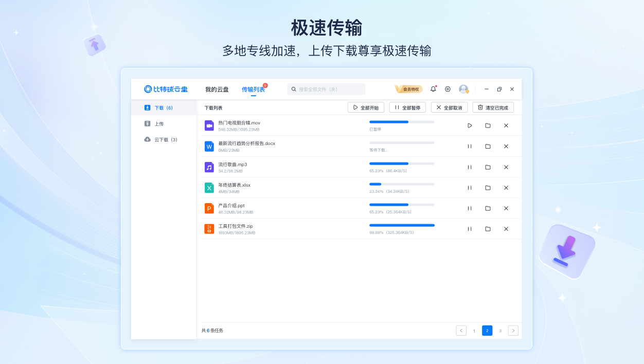This screenshot has height=364, width=644.
Task: Cancel 产品介绍.ppt download
Action: (x=506, y=208)
